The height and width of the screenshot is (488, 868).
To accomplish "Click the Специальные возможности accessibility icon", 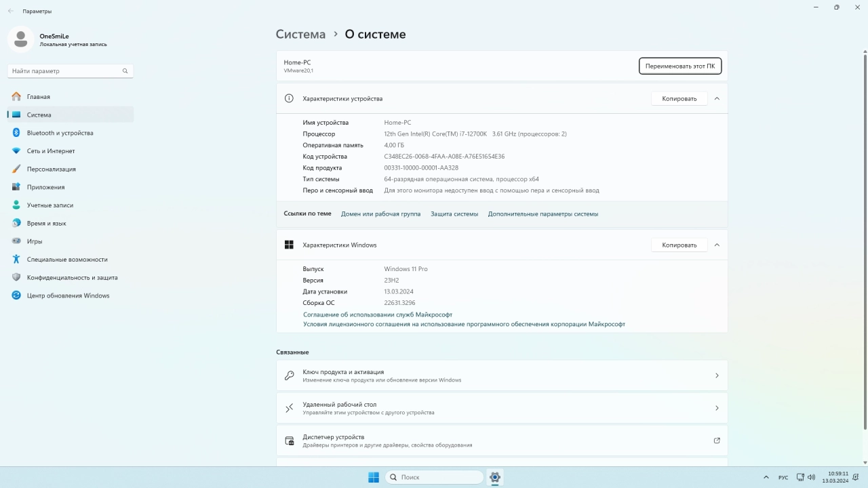I will click(x=16, y=259).
